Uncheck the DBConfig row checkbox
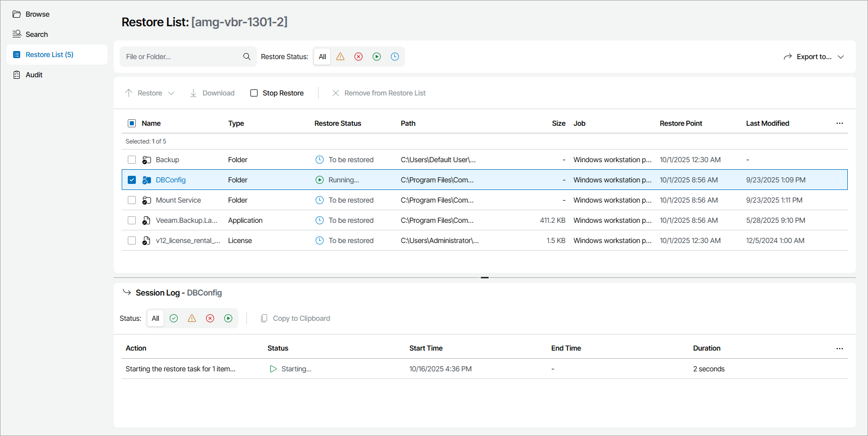Viewport: 868px width, 436px height. (x=132, y=180)
